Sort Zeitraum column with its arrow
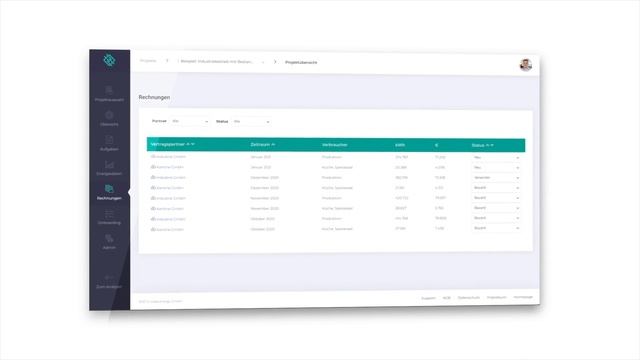This screenshot has width=640, height=360. click(273, 144)
